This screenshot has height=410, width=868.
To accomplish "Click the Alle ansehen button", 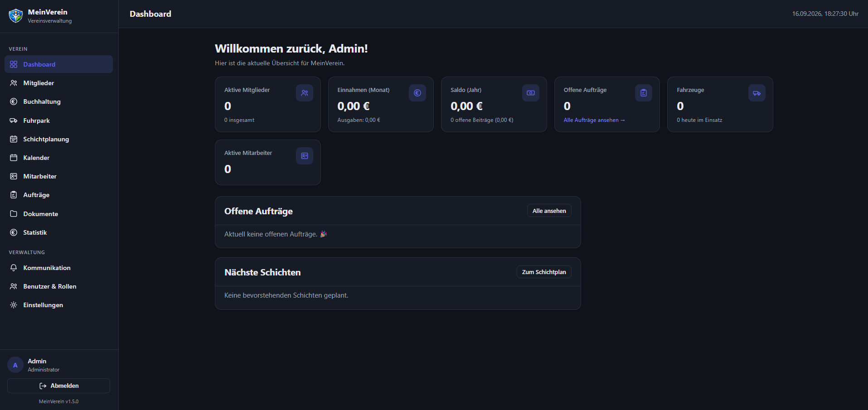I will [x=549, y=211].
